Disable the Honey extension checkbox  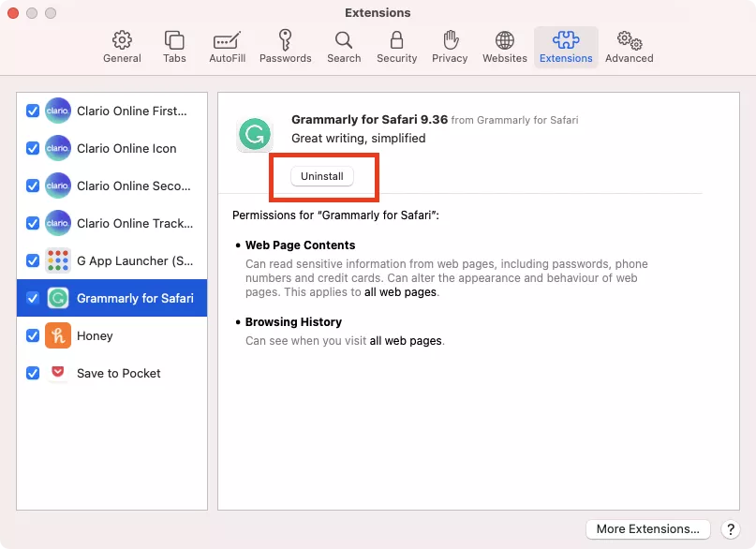click(x=33, y=335)
